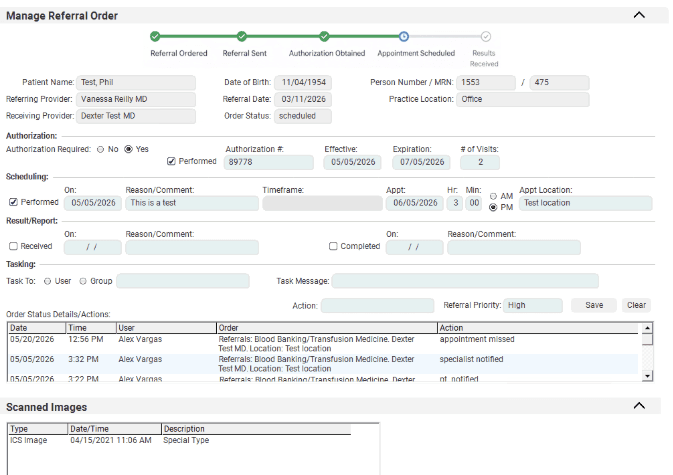Viewport: 673px width, 475px height.
Task: Select Group for Task To
Action: click(x=83, y=281)
